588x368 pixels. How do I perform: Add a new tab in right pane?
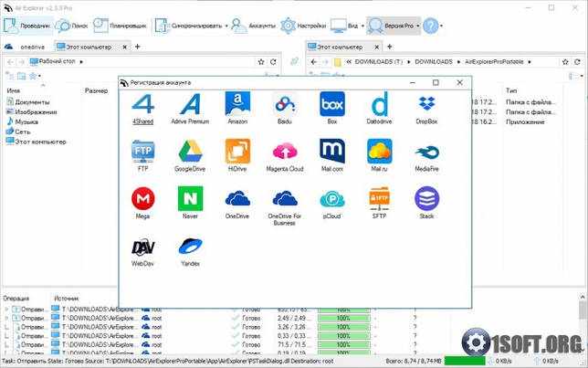pos(390,47)
